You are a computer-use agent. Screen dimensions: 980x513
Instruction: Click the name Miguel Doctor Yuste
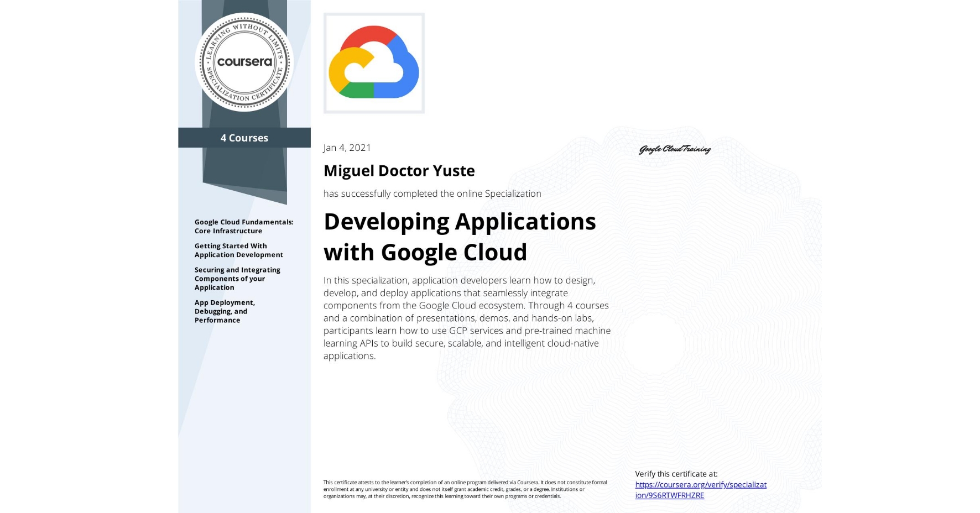coord(399,171)
